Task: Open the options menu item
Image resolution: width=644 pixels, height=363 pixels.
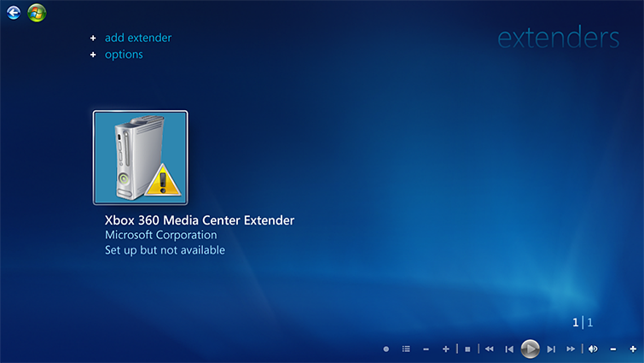Action: (124, 55)
